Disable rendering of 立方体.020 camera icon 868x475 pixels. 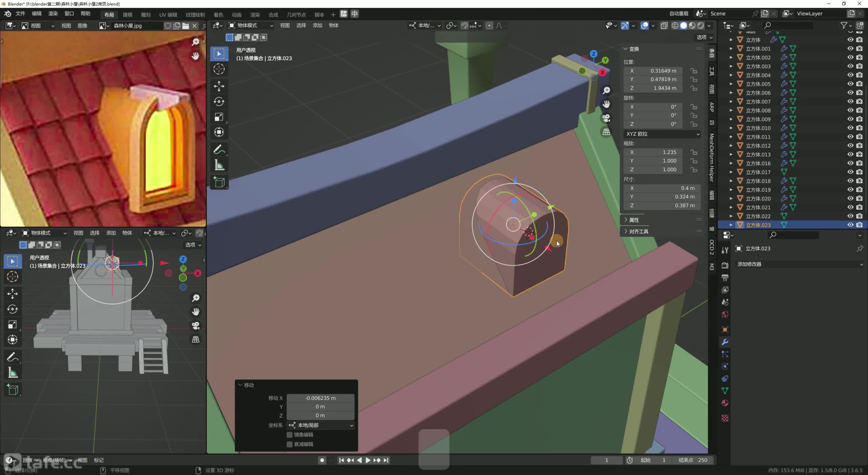tap(859, 198)
